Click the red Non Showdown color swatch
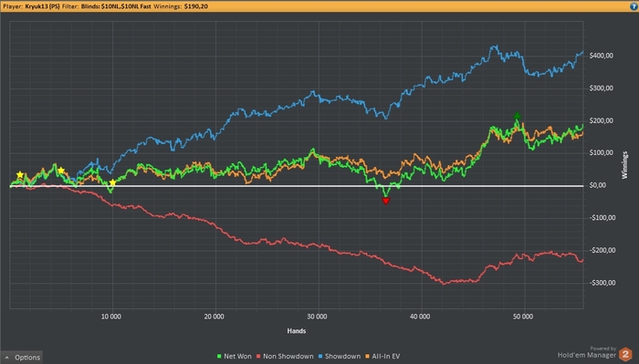 (x=258, y=357)
